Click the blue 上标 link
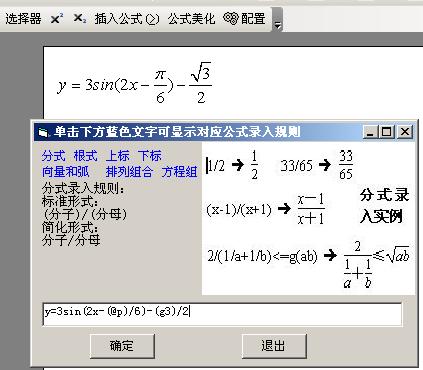423x370 pixels. tap(118, 156)
